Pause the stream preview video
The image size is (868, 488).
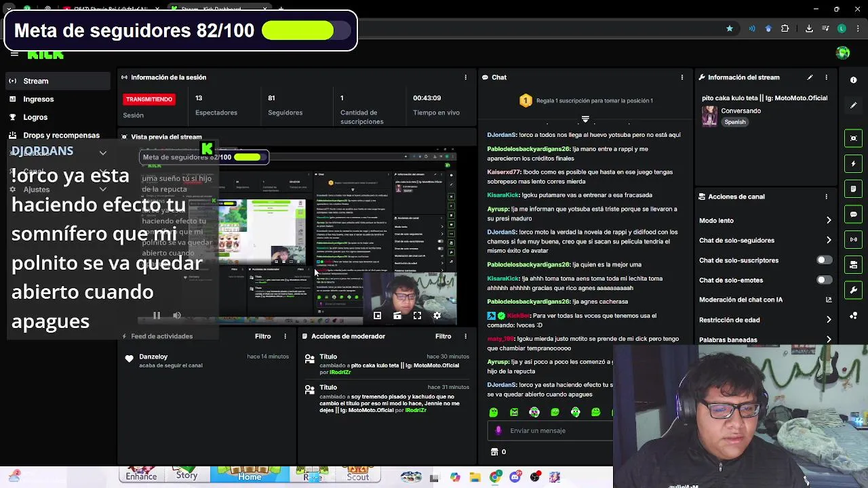coord(157,315)
